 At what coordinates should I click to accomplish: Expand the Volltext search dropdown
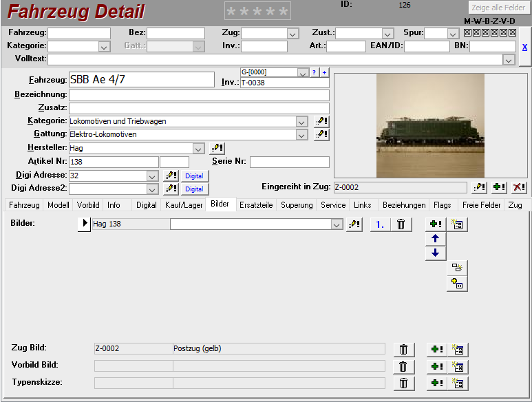[x=508, y=60]
